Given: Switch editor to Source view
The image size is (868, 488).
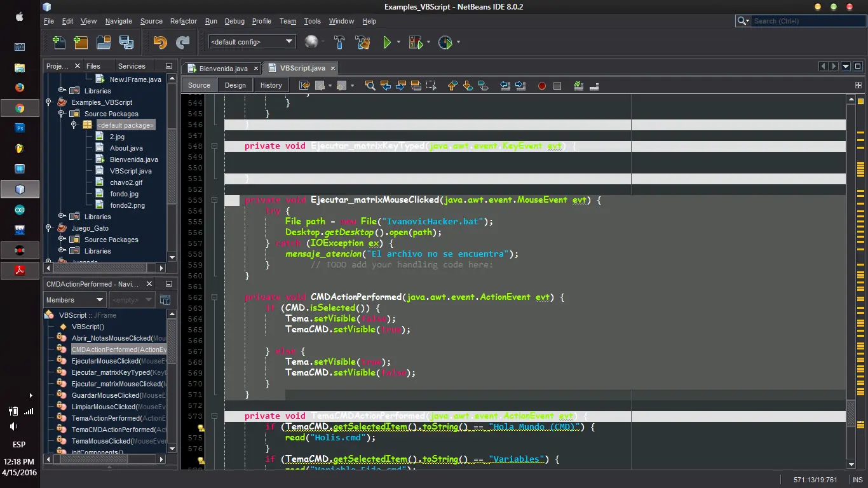Looking at the screenshot, I should pos(199,85).
